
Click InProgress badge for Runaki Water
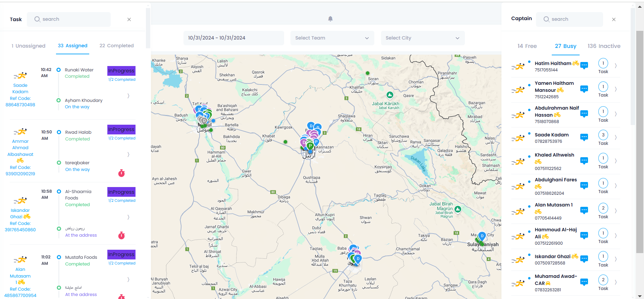pos(121,71)
